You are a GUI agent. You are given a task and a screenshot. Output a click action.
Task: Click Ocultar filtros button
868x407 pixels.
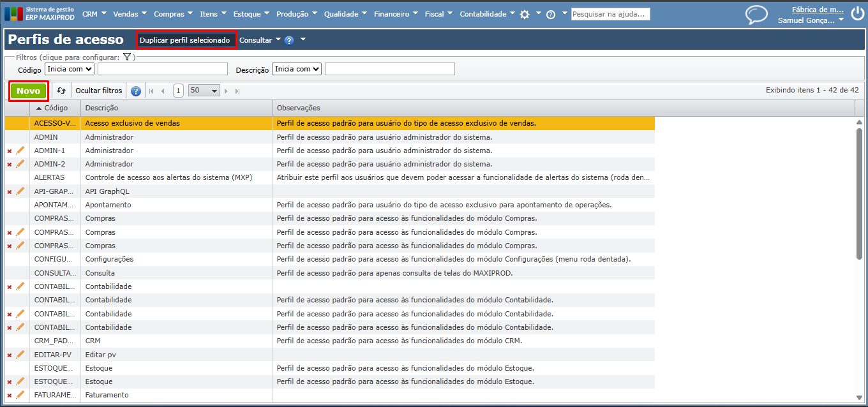coord(98,91)
